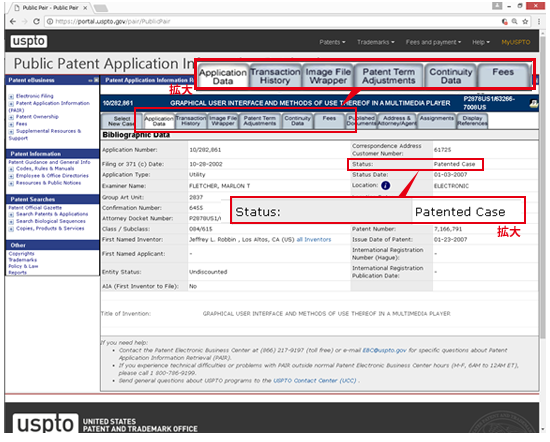The height and width of the screenshot is (442, 550).
Task: Bookmark the page with the star icon
Action: click(525, 21)
